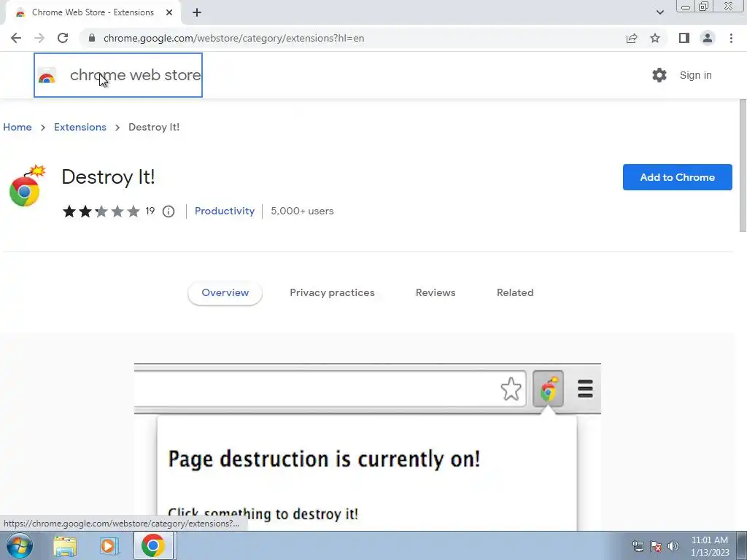Viewport: 747px width, 560px height.
Task: Click the Destroy It! extension title
Action: click(108, 177)
